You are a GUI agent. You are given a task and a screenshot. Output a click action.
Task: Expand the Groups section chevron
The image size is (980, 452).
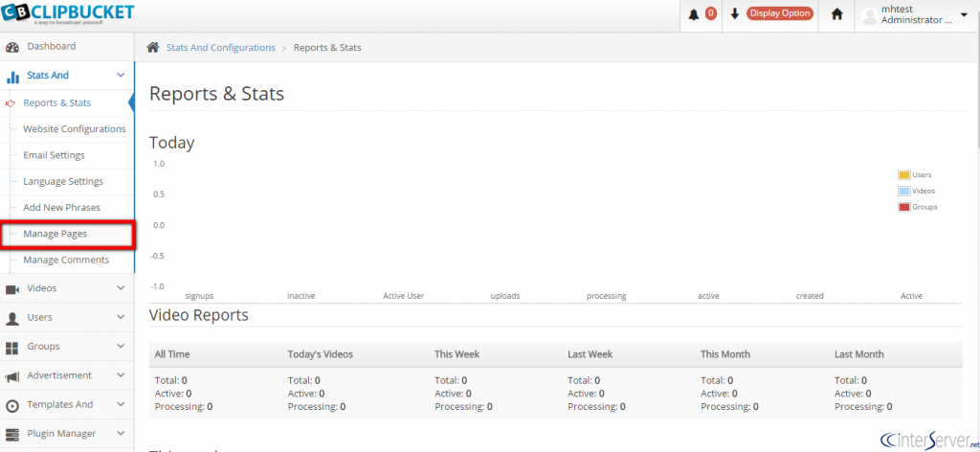coord(122,347)
